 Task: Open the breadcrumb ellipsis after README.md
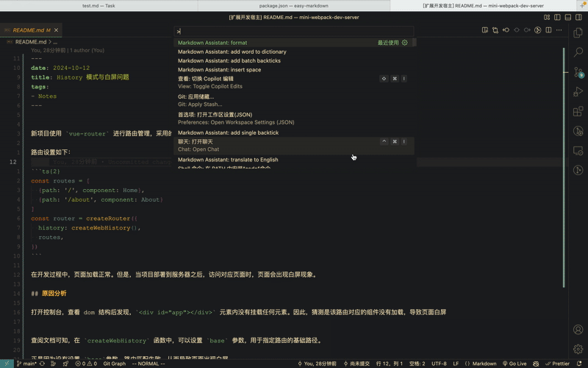56,42
